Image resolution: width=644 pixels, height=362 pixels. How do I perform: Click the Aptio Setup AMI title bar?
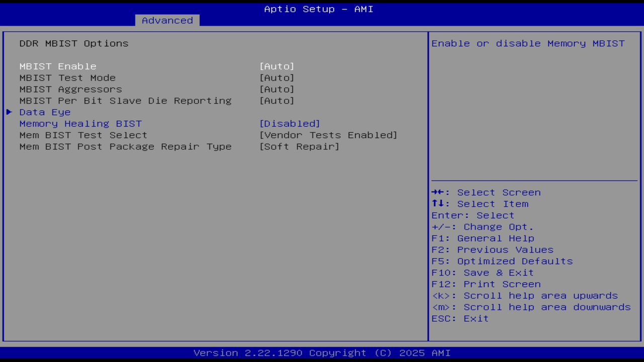319,9
